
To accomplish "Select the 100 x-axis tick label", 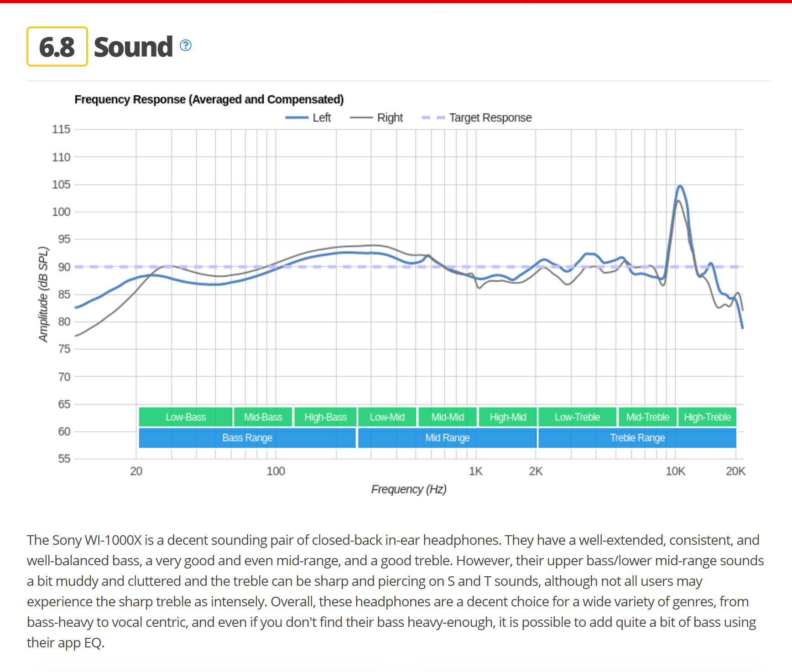I will pyautogui.click(x=276, y=471).
